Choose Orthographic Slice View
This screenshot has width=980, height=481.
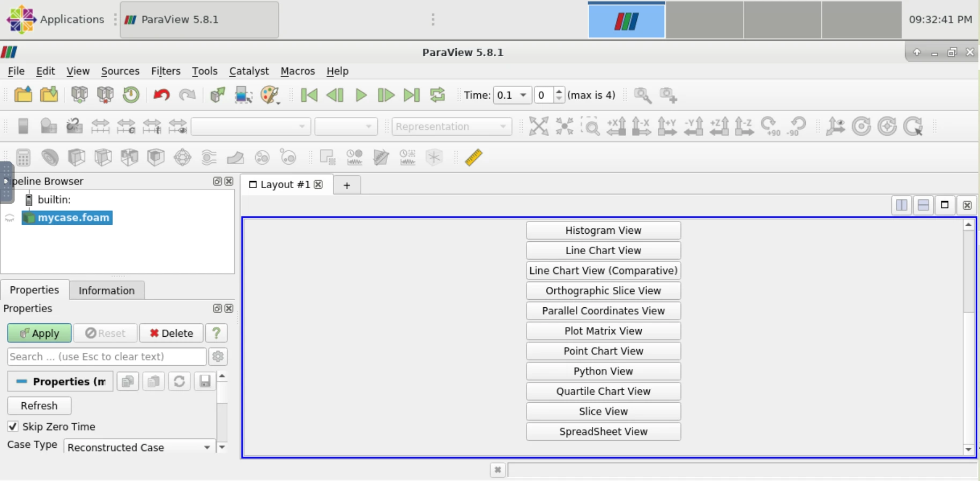(603, 291)
